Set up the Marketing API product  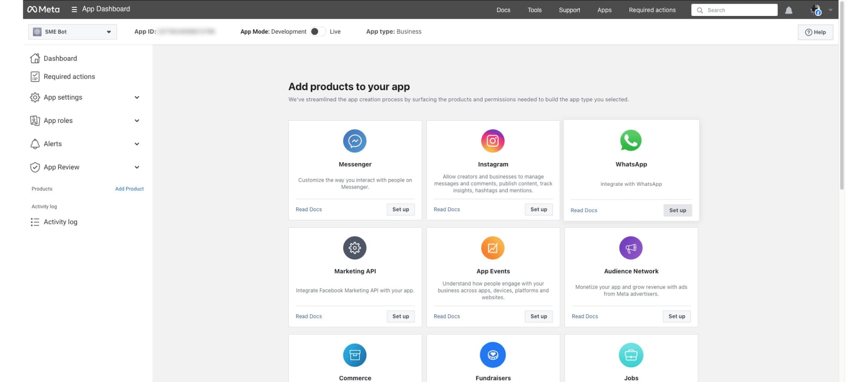tap(401, 316)
